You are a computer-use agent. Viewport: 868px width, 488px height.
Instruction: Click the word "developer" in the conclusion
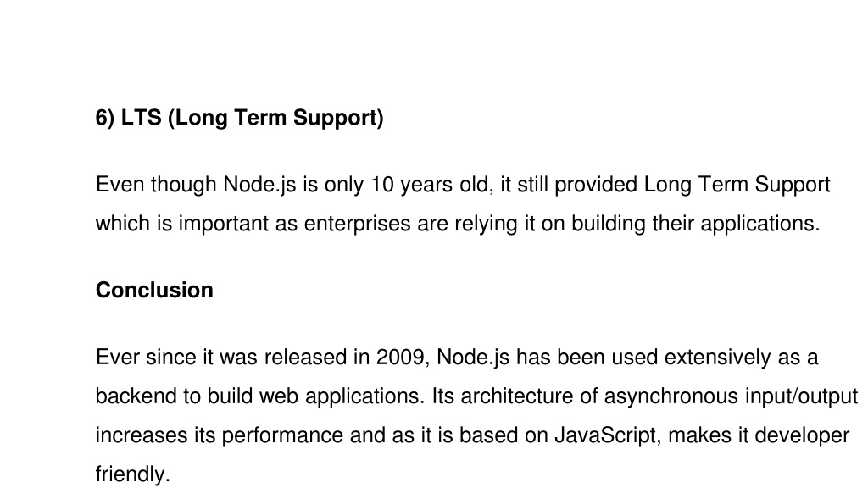pos(802,435)
